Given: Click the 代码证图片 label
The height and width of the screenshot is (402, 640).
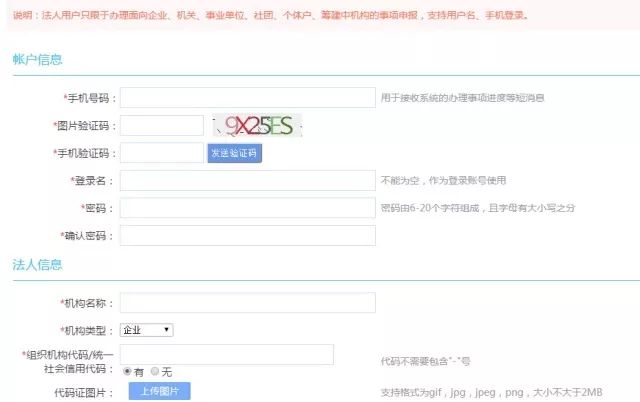Looking at the screenshot, I should pos(84,393).
